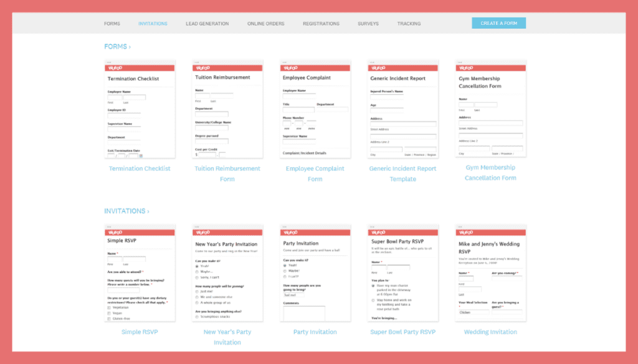Screen dimensions: 638x364
Task: Click the CREATE A FORM button
Action: point(499,23)
